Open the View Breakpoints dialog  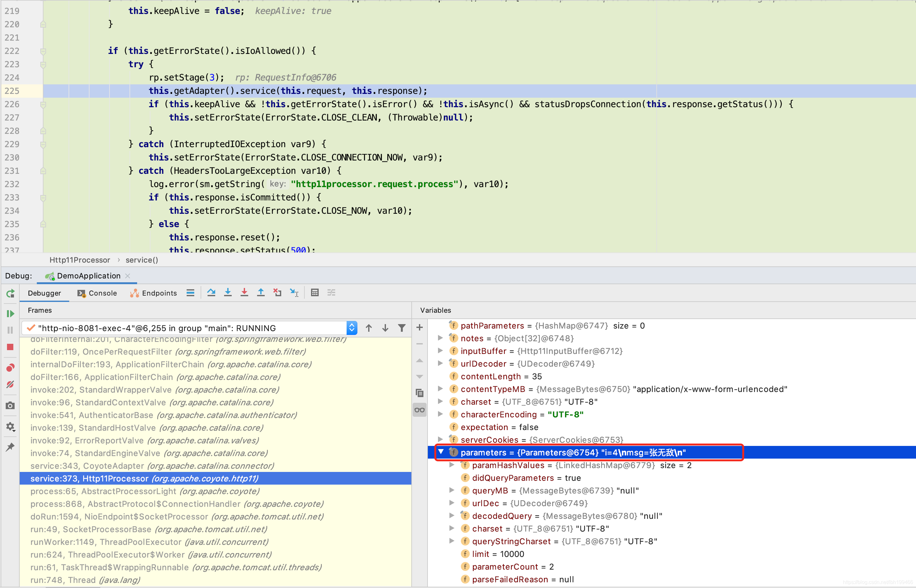pos(10,367)
